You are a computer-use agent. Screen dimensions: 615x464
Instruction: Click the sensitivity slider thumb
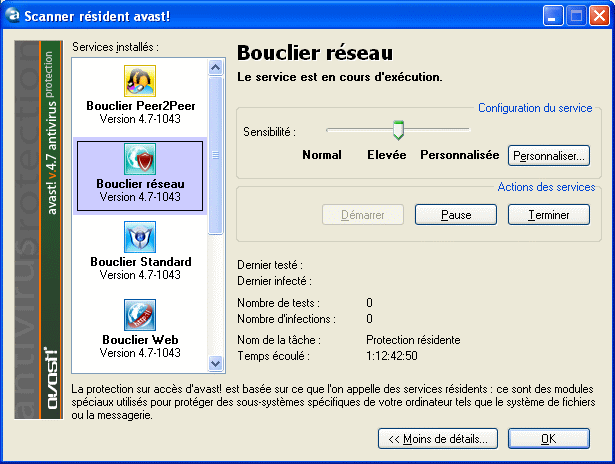[398, 130]
